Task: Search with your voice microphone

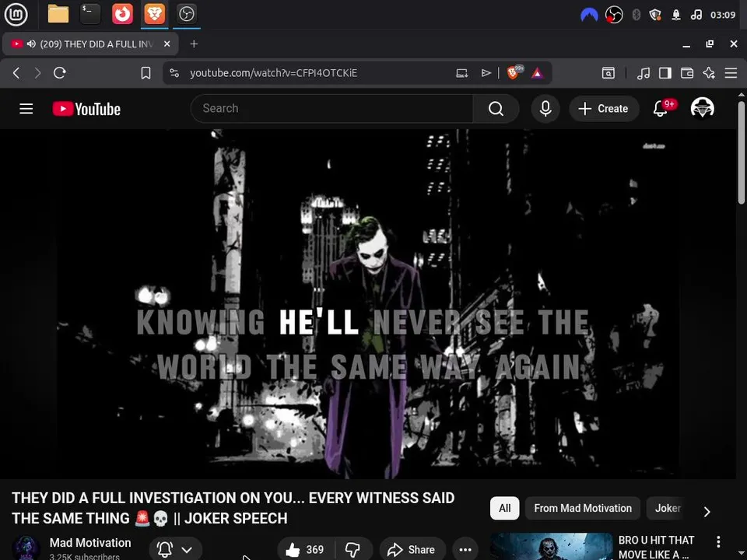Action: pos(545,109)
